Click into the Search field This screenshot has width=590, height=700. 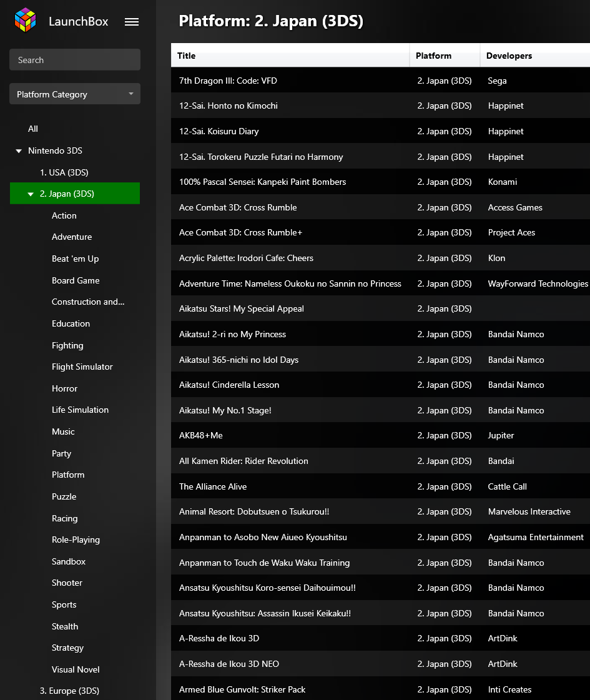click(74, 60)
